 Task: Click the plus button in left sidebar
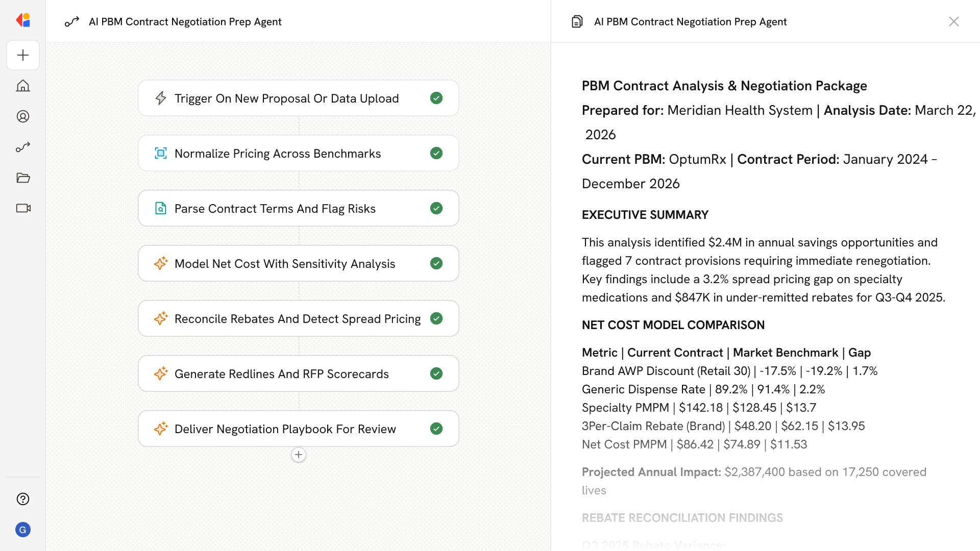pos(23,55)
